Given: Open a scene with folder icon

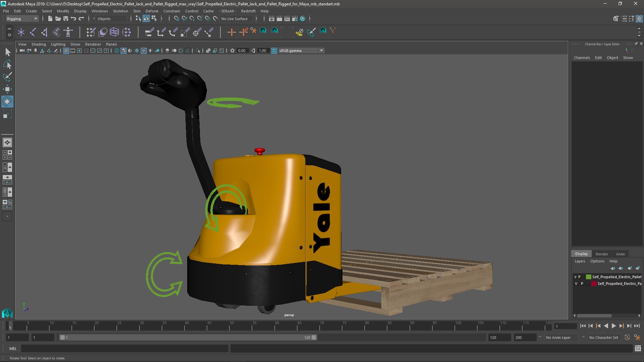Looking at the screenshot, I should (x=58, y=19).
